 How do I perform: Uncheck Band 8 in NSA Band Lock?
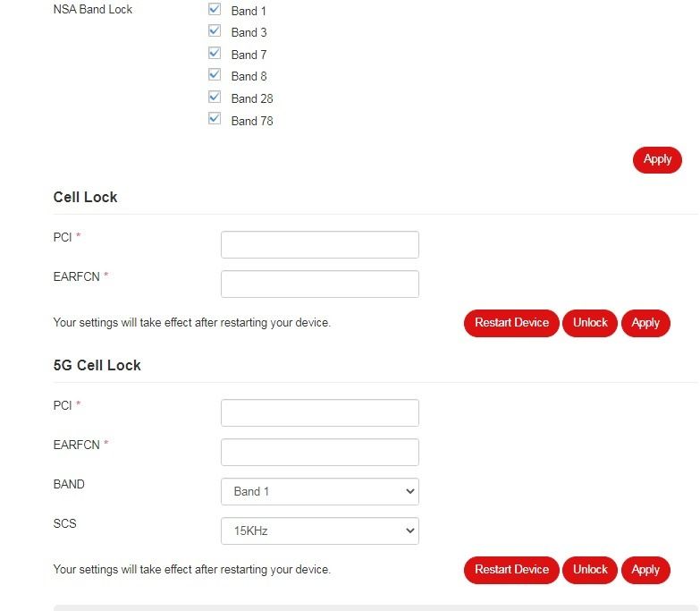click(x=215, y=75)
